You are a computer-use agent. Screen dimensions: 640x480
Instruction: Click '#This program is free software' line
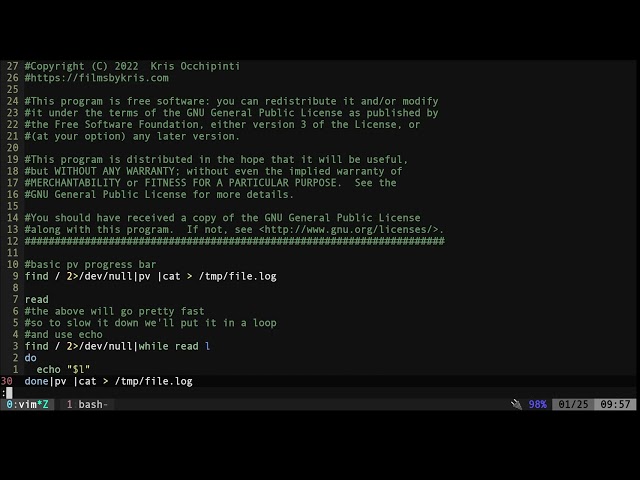(x=231, y=101)
